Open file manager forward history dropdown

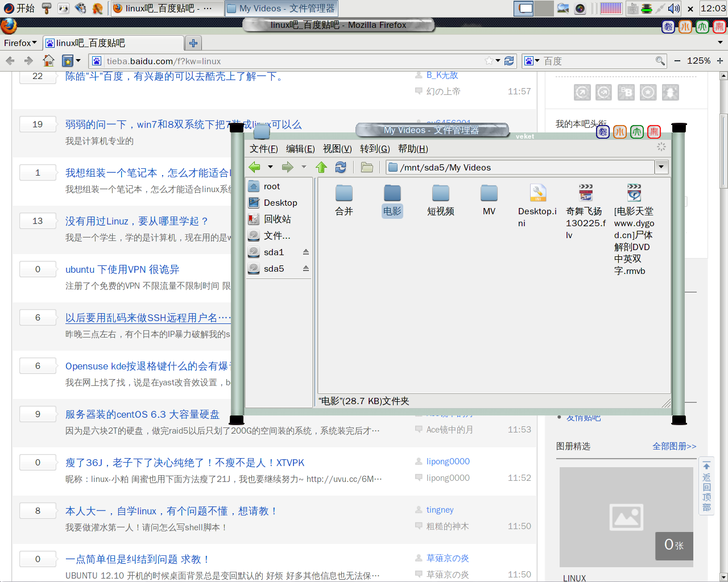304,167
